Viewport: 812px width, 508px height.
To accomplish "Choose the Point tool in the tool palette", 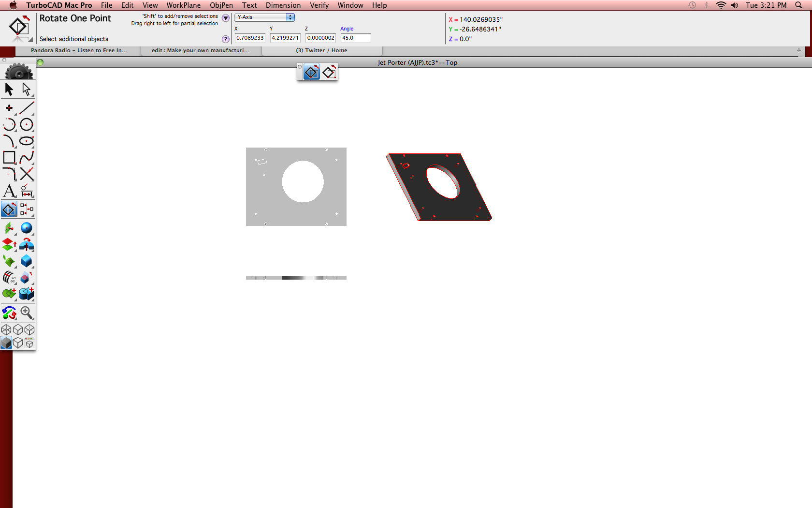I will pos(9,108).
